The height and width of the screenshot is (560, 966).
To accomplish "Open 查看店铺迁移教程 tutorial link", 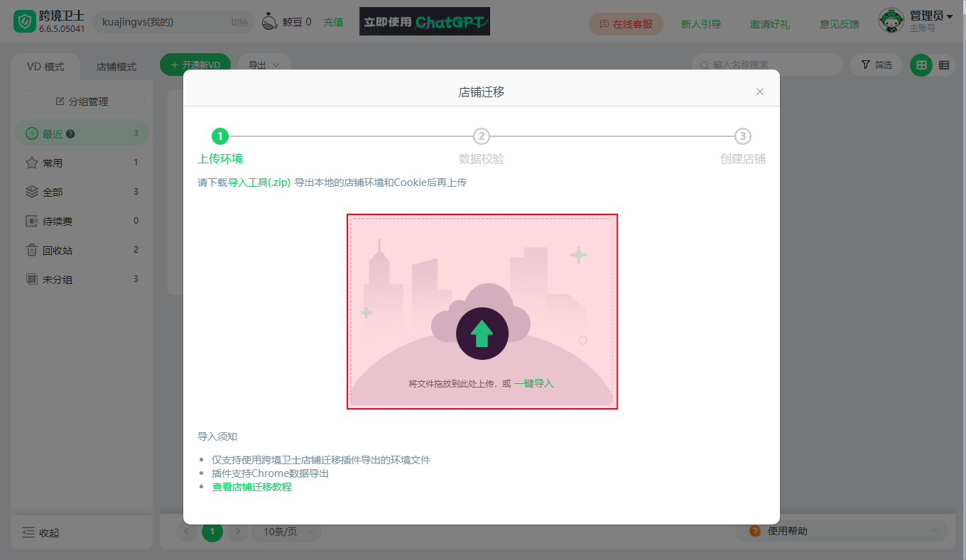I will pos(252,487).
